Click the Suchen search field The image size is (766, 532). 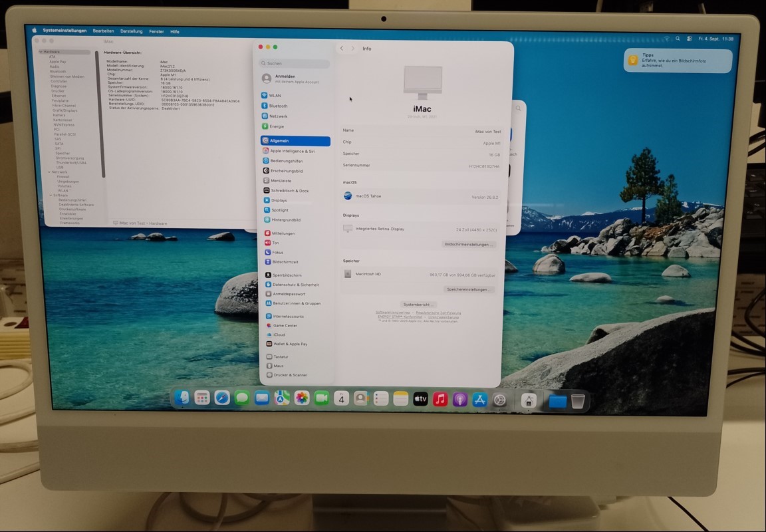295,64
